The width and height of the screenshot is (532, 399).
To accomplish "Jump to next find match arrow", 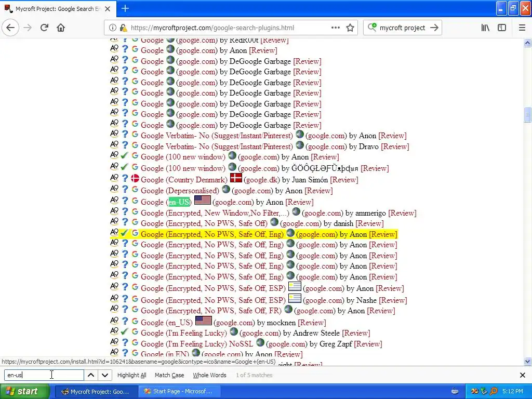I will (105, 375).
